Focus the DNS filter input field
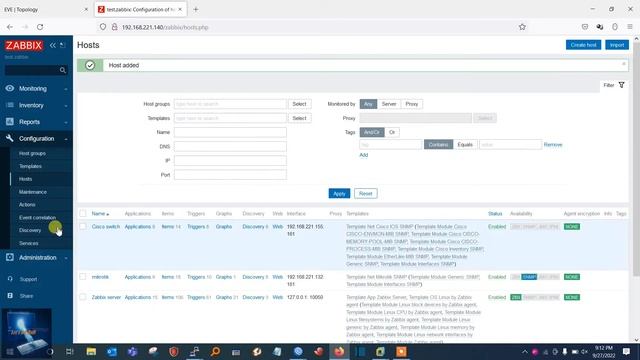The height and width of the screenshot is (360, 640). (x=230, y=147)
